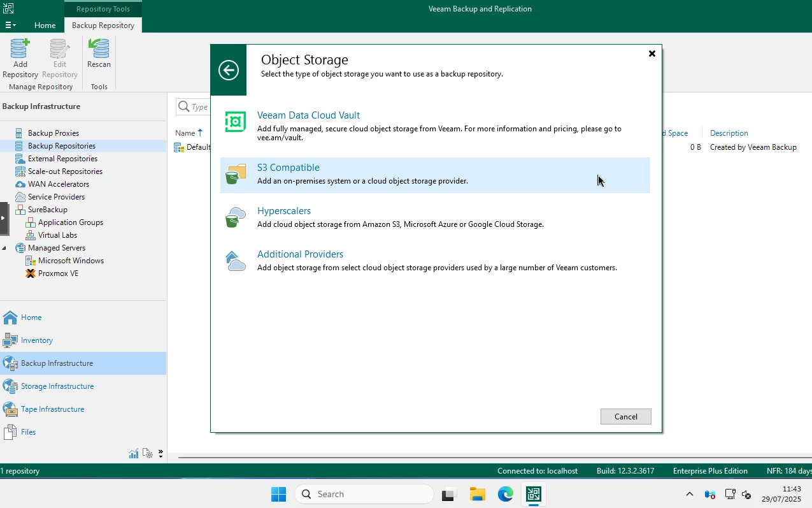The image size is (812, 508).
Task: Cancel the Object Storage dialog
Action: (x=626, y=417)
